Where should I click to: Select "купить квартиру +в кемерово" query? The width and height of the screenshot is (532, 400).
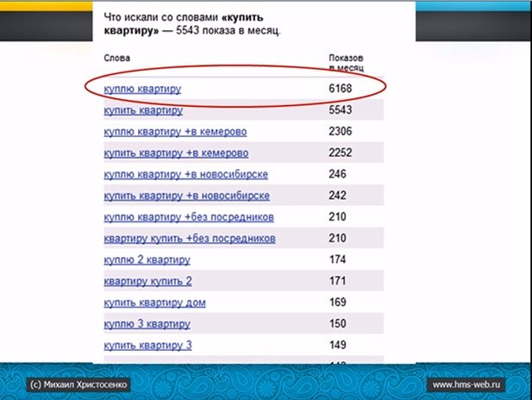(x=176, y=153)
